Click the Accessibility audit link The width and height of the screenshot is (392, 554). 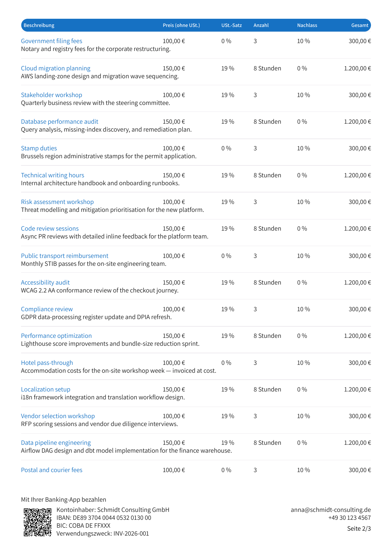[45, 283]
